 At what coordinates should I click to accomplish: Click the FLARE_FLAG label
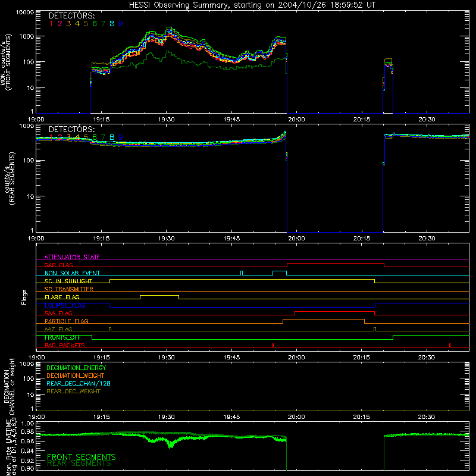point(62,297)
